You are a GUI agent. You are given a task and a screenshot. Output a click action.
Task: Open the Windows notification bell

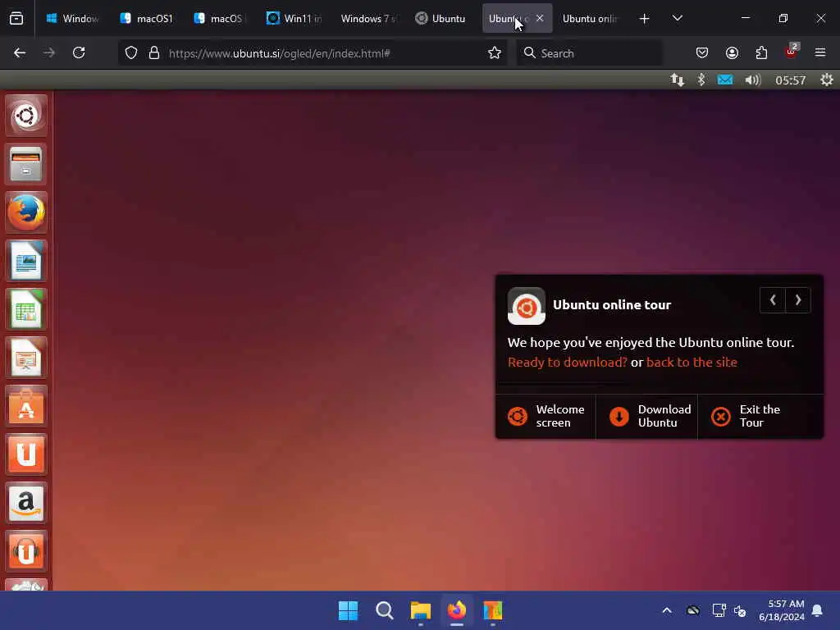[x=818, y=610]
